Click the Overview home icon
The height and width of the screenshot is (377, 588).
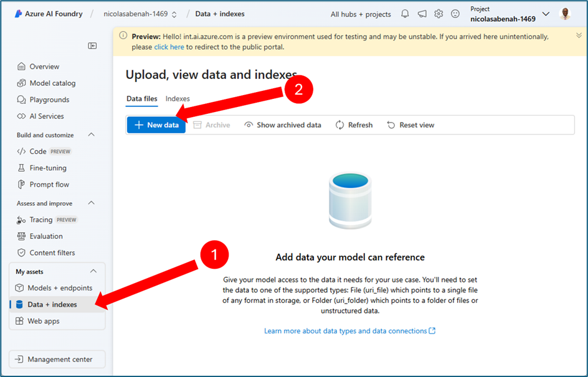(x=21, y=67)
